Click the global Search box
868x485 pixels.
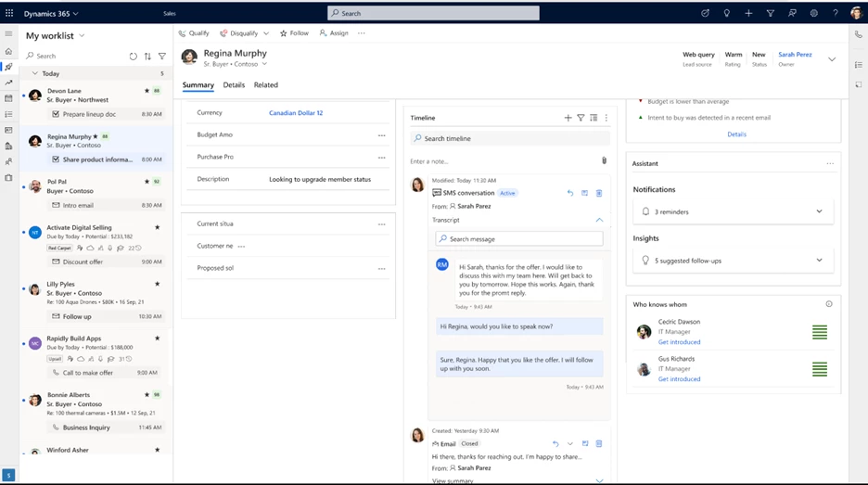pyautogui.click(x=433, y=13)
